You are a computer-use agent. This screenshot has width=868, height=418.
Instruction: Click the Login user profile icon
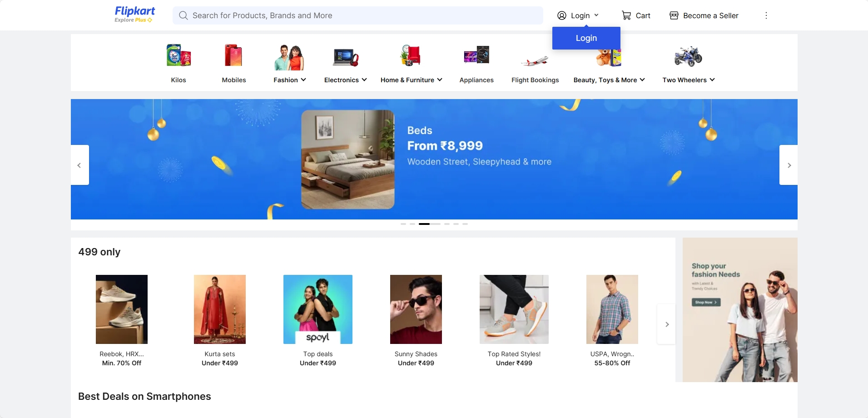(x=562, y=15)
